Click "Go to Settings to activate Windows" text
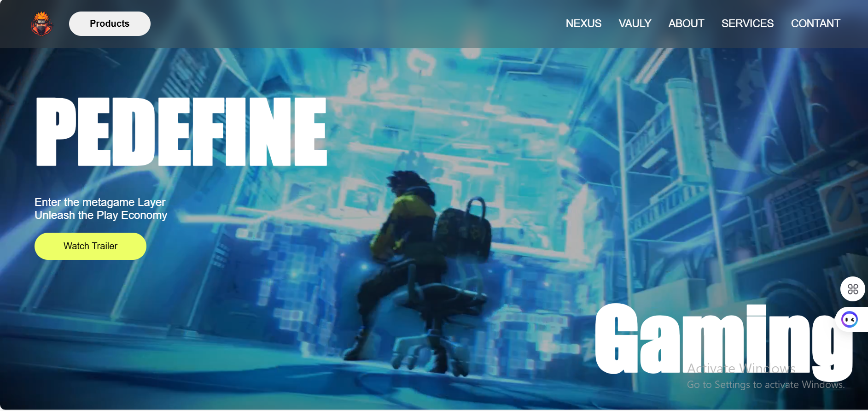Screen dimensions: 868x411 (x=765, y=385)
